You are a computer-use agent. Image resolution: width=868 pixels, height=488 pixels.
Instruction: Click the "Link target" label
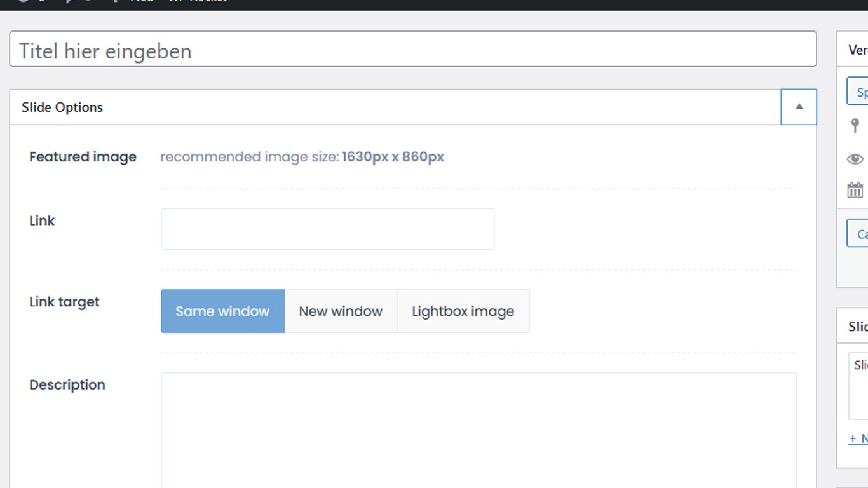[x=64, y=302]
